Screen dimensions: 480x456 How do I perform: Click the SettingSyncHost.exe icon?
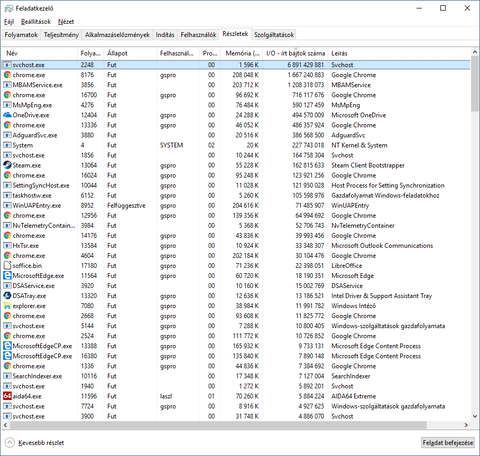[7, 185]
